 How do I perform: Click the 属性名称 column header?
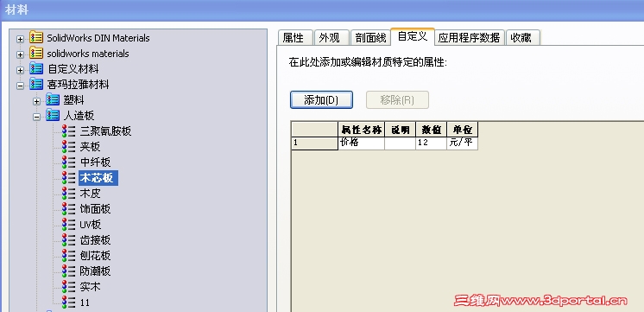point(362,130)
